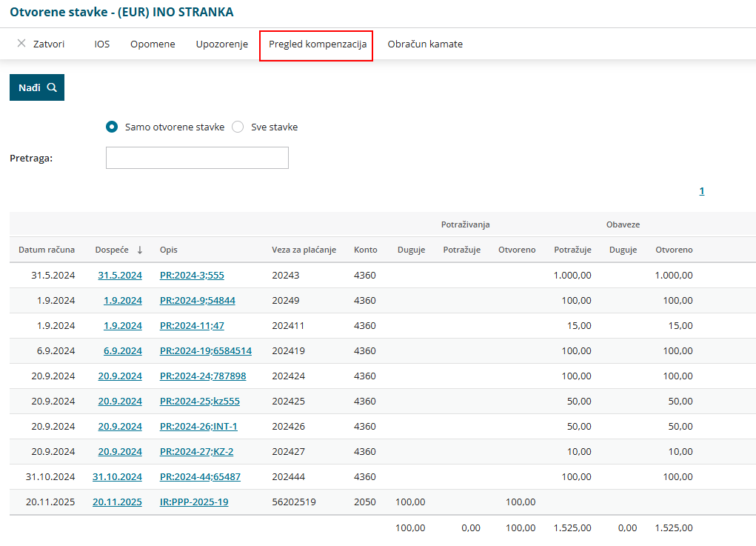The height and width of the screenshot is (546, 756).
Task: Click due date link 31.10.2024
Action: click(x=117, y=476)
